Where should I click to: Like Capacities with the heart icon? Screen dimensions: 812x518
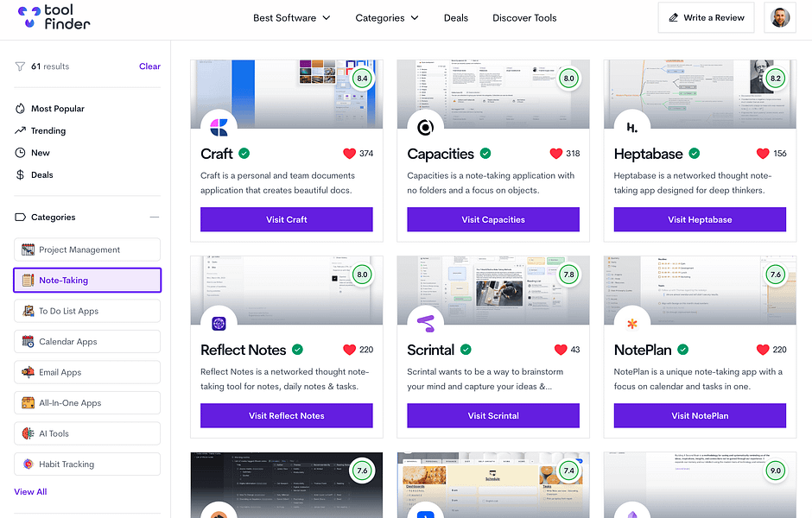coord(556,153)
